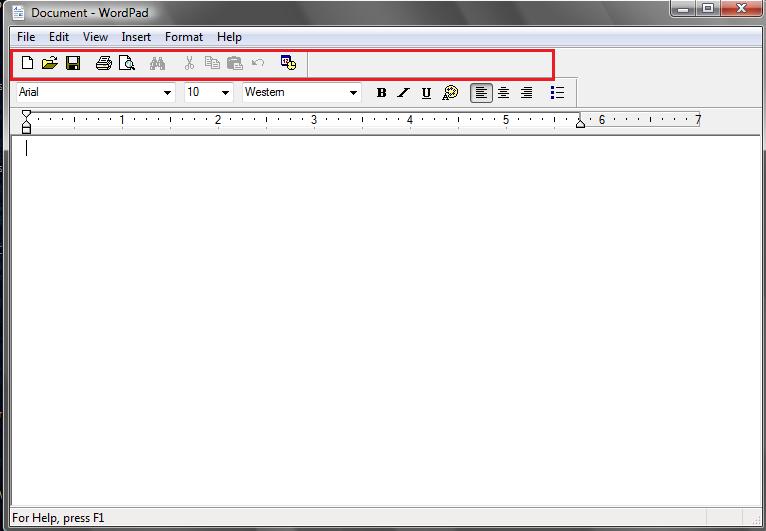766x531 pixels.
Task: Open the Format menu
Action: tap(184, 37)
